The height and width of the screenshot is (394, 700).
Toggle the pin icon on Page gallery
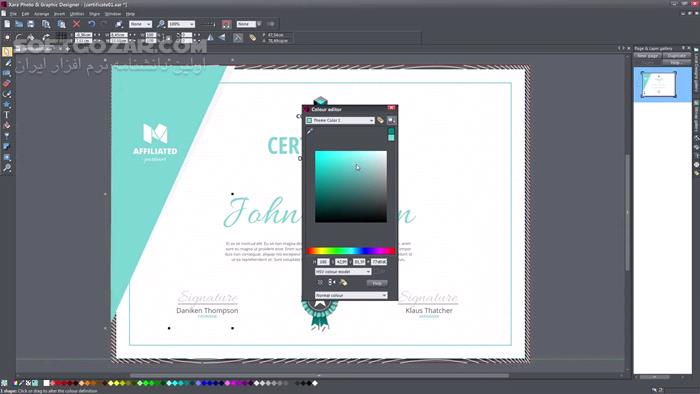pyautogui.click(x=683, y=48)
